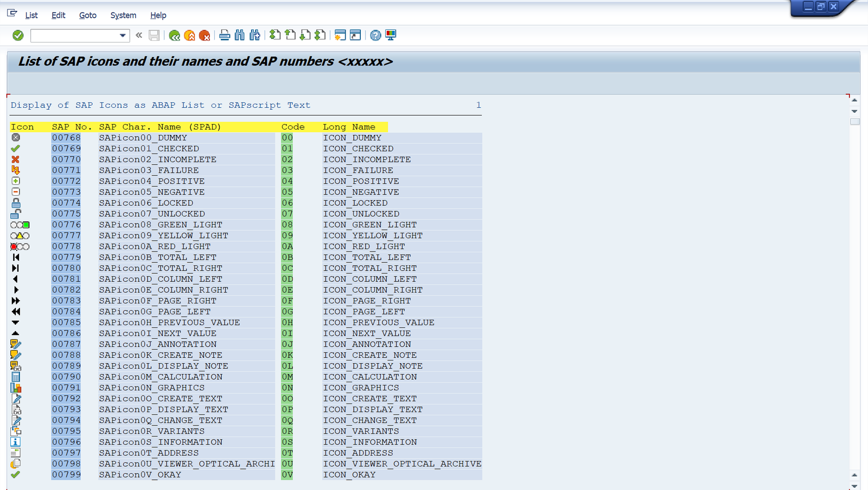Click the ICON_GREEN_LIGHT traffic light icon
The image size is (868, 490).
point(20,224)
